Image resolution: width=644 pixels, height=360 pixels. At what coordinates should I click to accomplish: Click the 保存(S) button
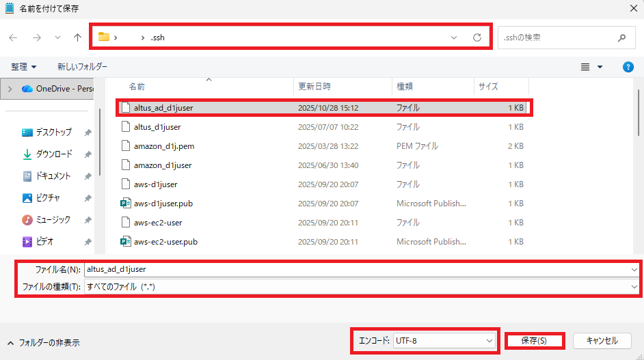coord(534,340)
